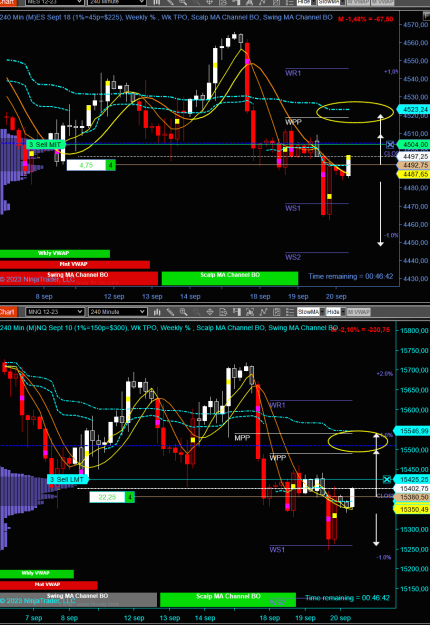Click the green Scalp MA Channel BO bar on MES chart
This screenshot has width=430, height=625.
230,278
